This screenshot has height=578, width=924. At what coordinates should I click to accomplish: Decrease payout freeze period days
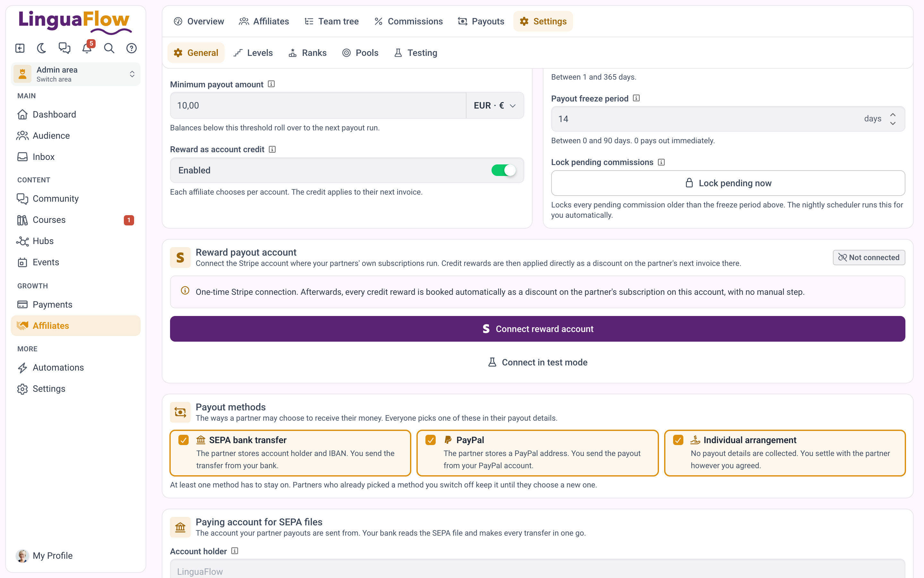click(893, 123)
